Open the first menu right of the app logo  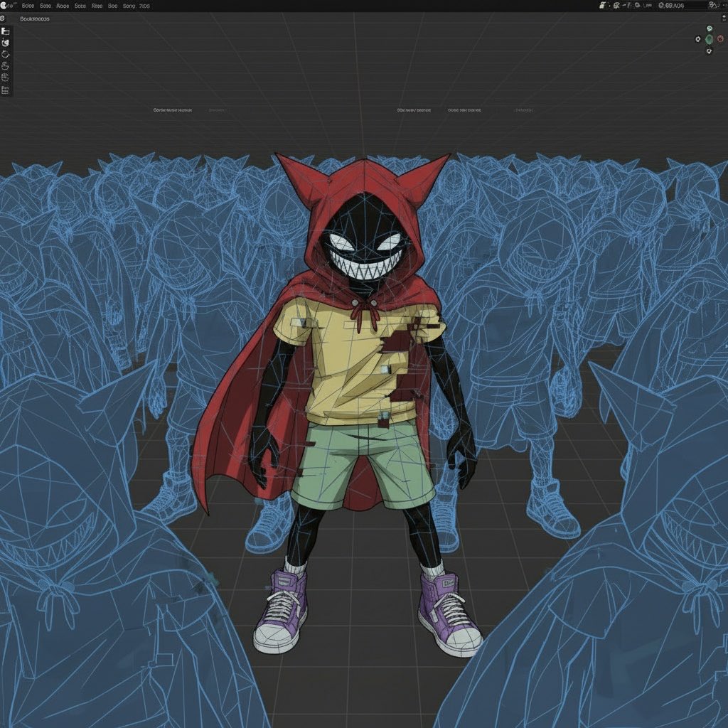(x=28, y=6)
